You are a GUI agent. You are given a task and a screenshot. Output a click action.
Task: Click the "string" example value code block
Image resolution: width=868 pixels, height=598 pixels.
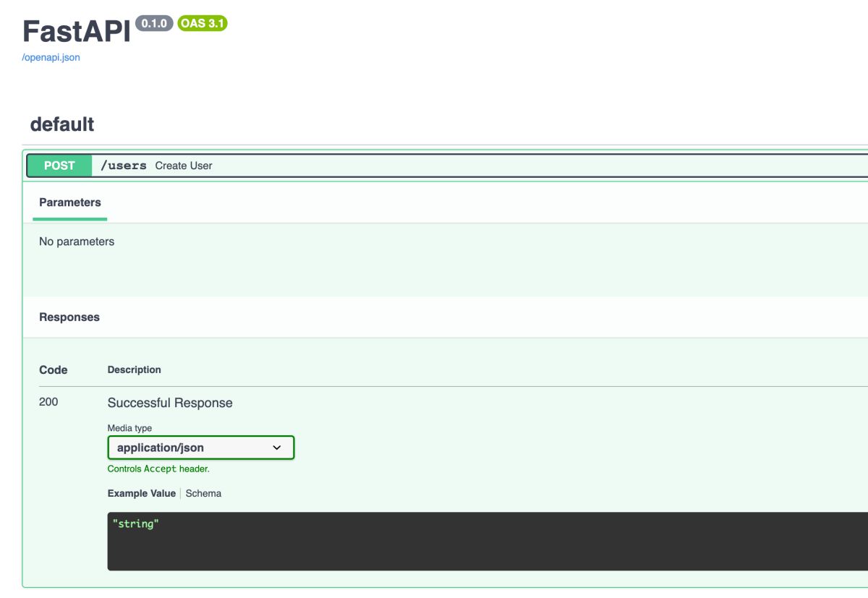[488, 542]
